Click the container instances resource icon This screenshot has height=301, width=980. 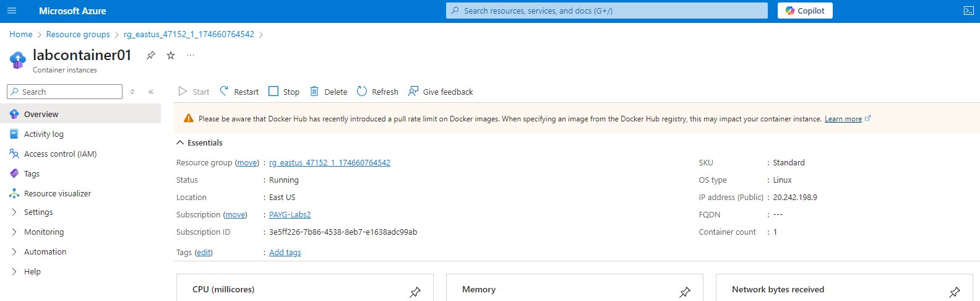coord(17,60)
